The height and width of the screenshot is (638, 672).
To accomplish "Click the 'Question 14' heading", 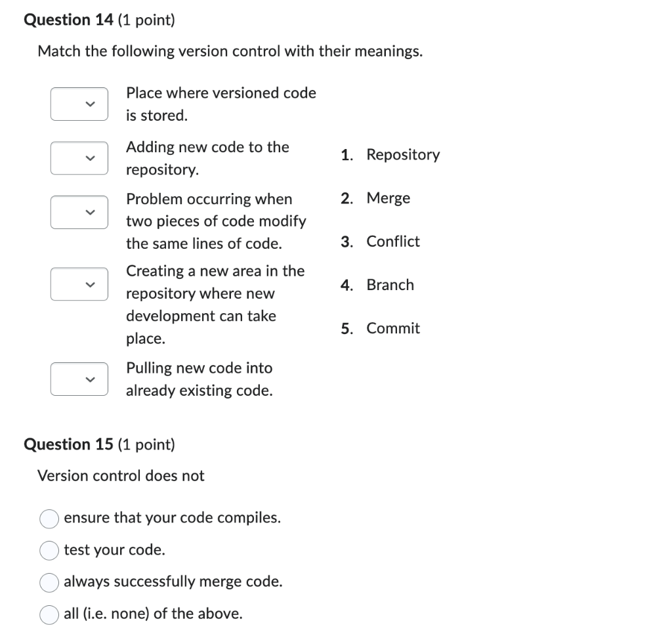I will 68,20.
